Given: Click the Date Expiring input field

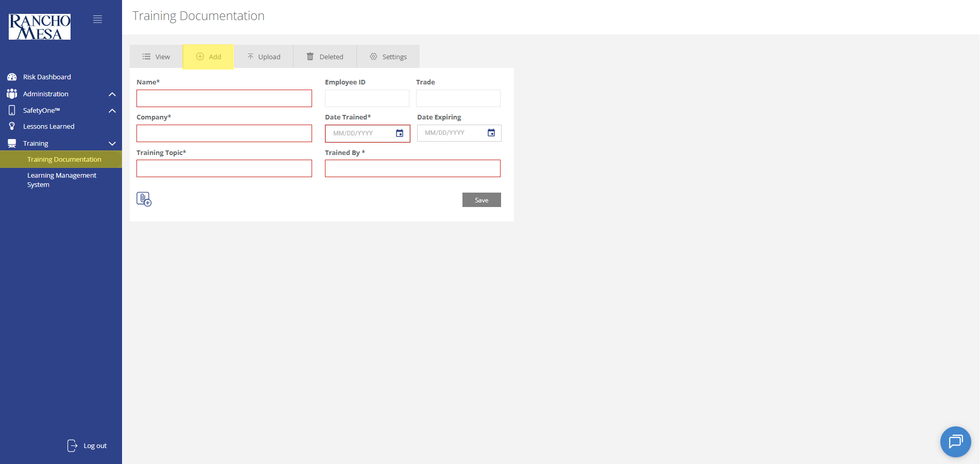Looking at the screenshot, I should (x=459, y=133).
